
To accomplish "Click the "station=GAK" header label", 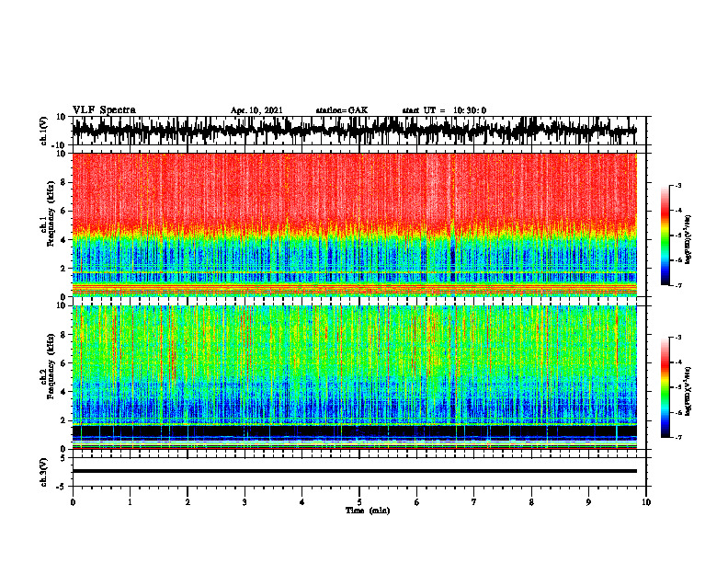I will click(342, 110).
